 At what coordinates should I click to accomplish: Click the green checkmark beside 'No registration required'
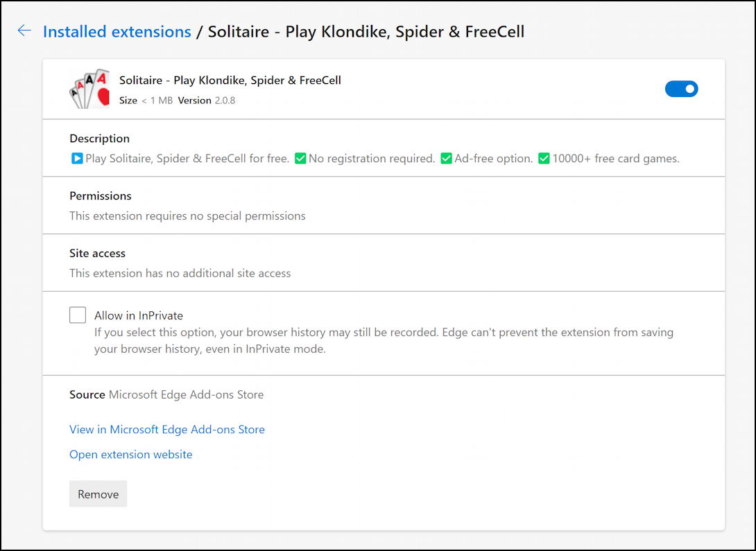coord(300,158)
